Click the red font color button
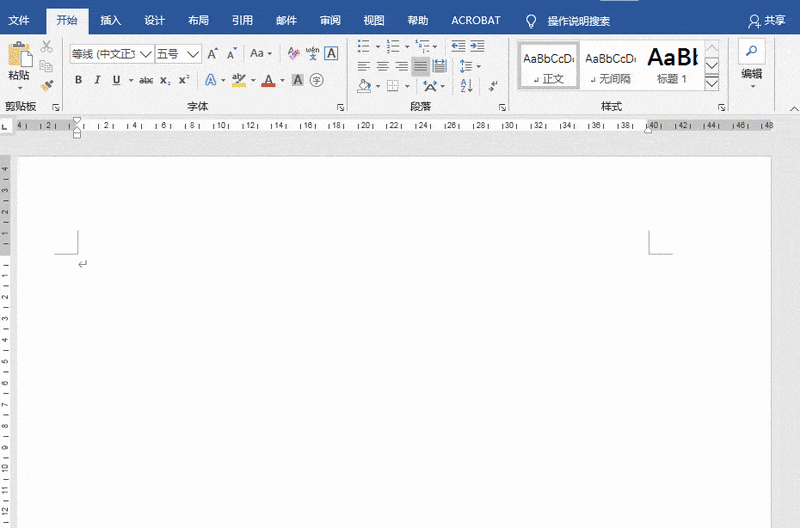Screen dimensions: 800x528 [x=267, y=80]
